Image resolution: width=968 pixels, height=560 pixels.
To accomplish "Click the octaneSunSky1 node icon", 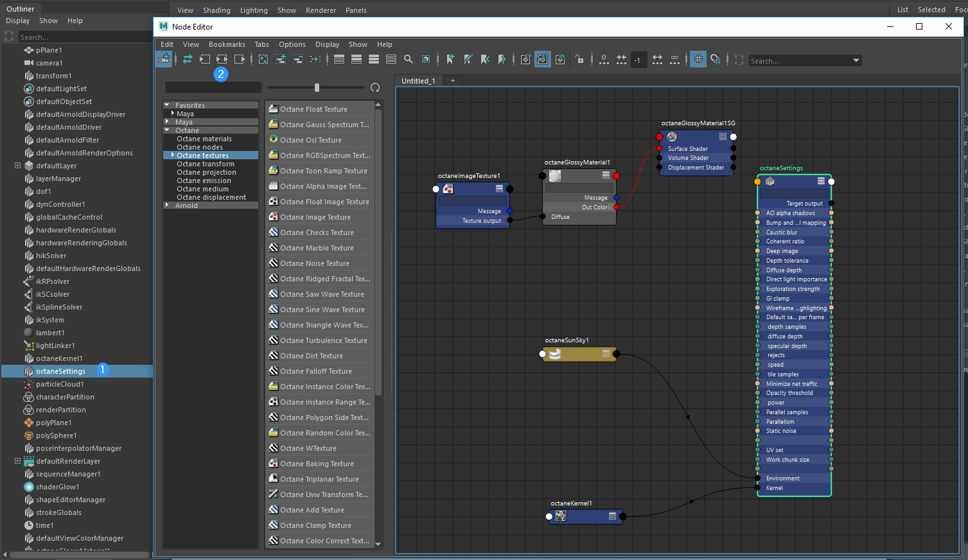I will coord(555,354).
